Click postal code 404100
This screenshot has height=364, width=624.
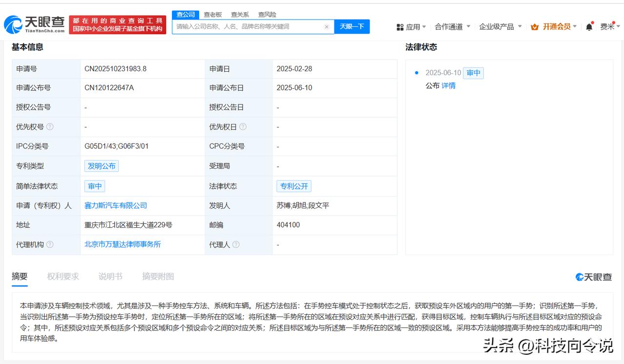[x=288, y=225]
